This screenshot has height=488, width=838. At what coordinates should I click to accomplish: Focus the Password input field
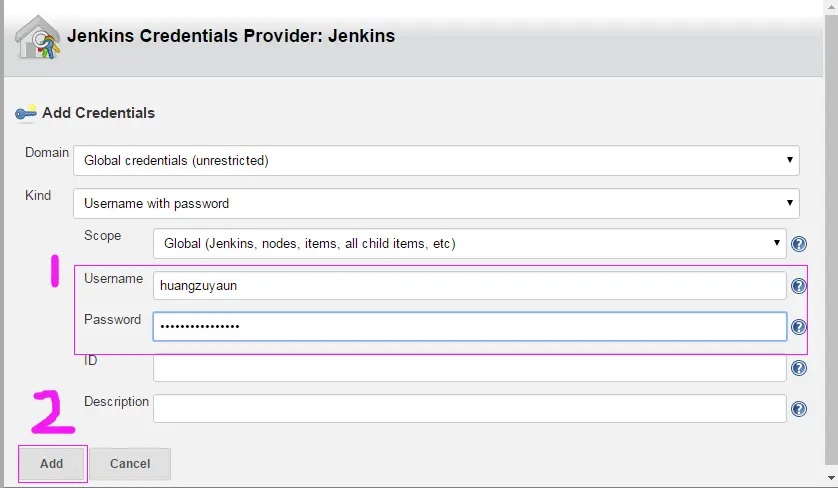[x=470, y=327]
